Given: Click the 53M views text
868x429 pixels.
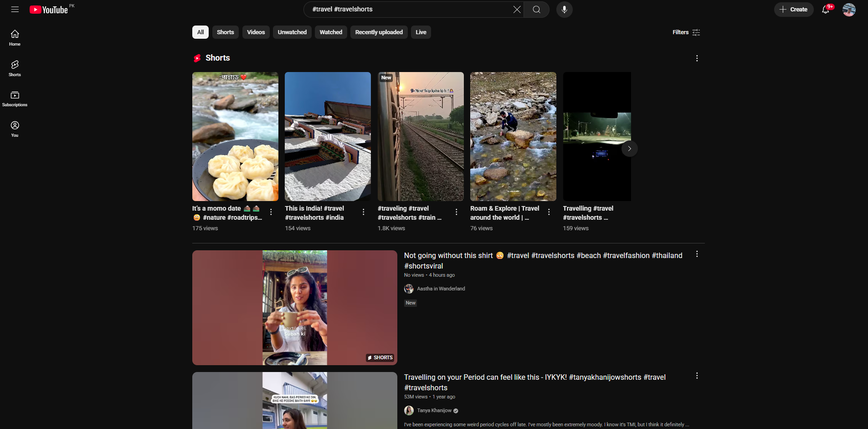Looking at the screenshot, I should 416,397.
